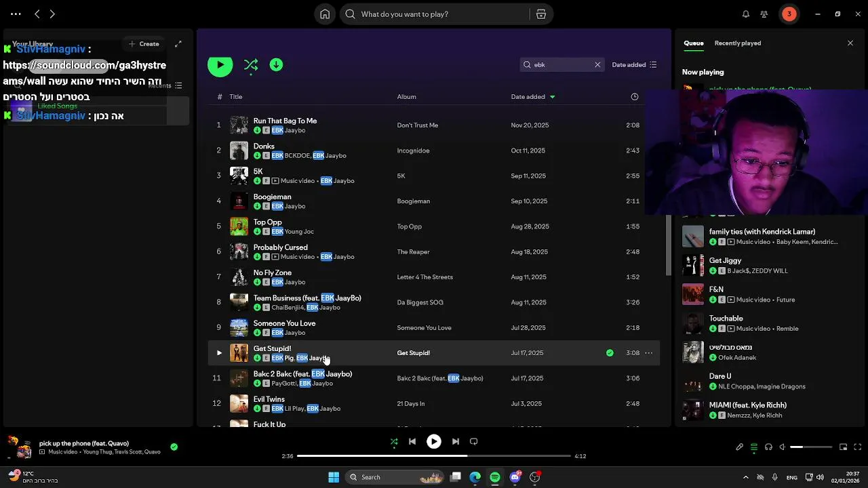Seek using the playback progress bar

tap(434, 456)
